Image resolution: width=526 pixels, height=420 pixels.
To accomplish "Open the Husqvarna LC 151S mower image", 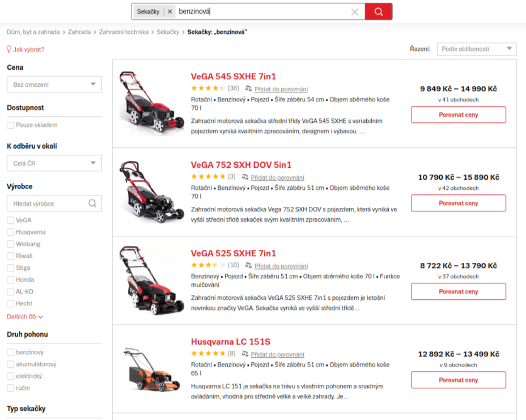I will click(x=152, y=369).
